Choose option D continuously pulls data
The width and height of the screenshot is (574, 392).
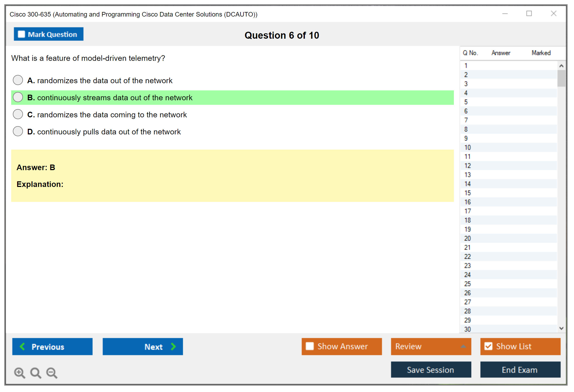[x=18, y=131]
